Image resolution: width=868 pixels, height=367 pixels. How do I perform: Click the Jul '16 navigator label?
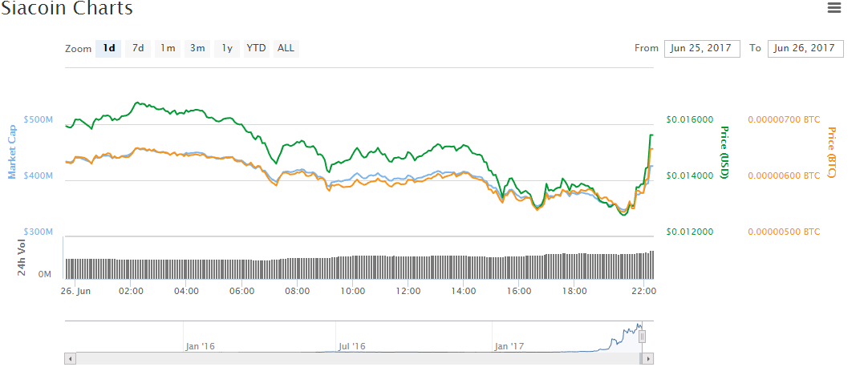352,346
